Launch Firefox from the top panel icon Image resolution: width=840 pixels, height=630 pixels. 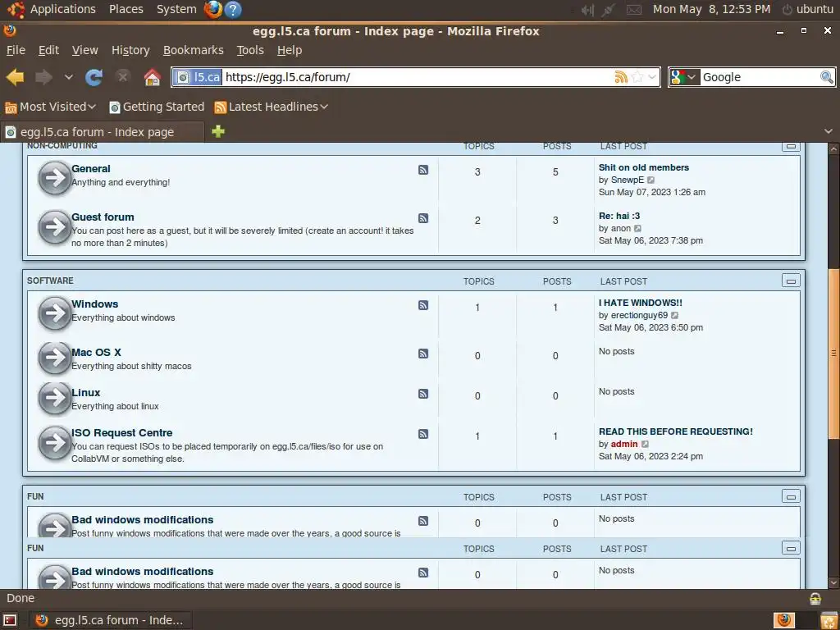[x=212, y=9]
